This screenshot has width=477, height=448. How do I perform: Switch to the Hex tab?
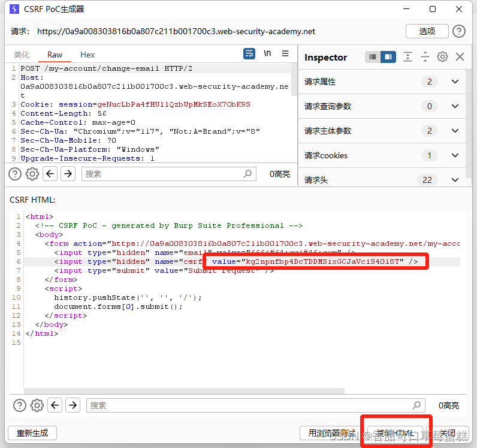[87, 55]
